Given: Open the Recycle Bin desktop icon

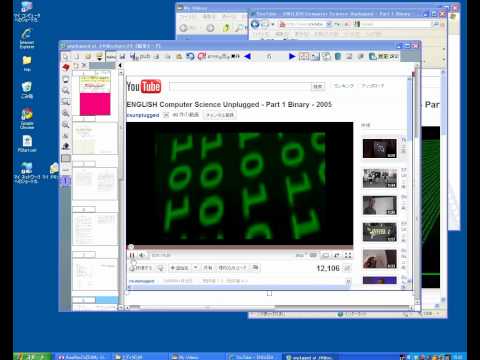Looking at the screenshot, I should [27, 90].
